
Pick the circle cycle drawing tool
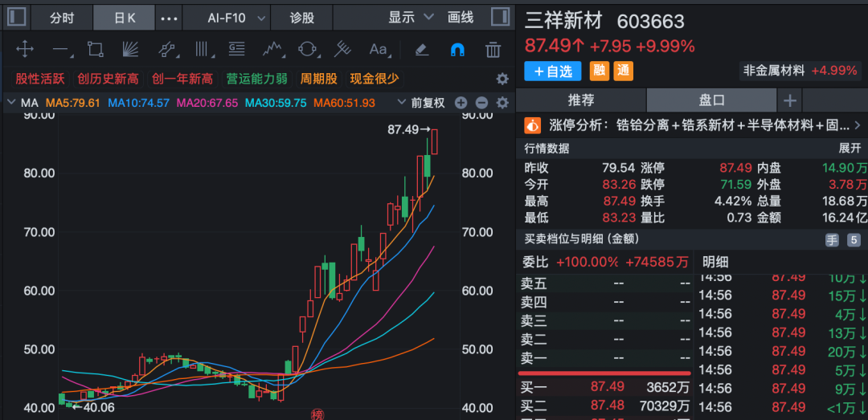(x=307, y=49)
